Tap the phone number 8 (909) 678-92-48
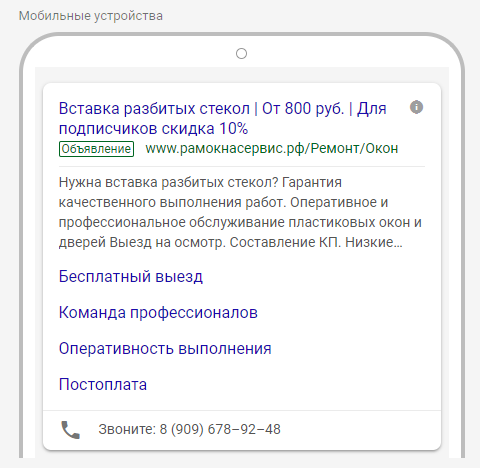The width and height of the screenshot is (480, 468). pos(220,429)
